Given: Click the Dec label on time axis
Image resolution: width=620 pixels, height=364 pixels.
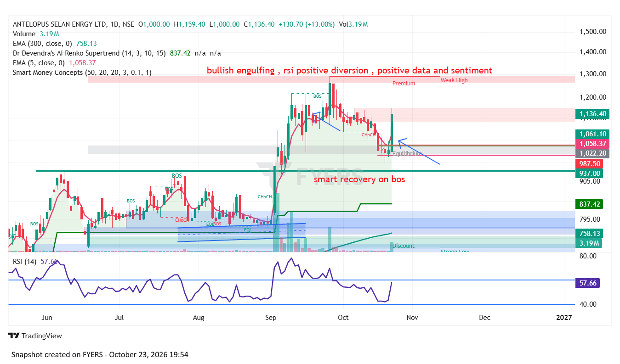Looking at the screenshot, I should (484, 318).
